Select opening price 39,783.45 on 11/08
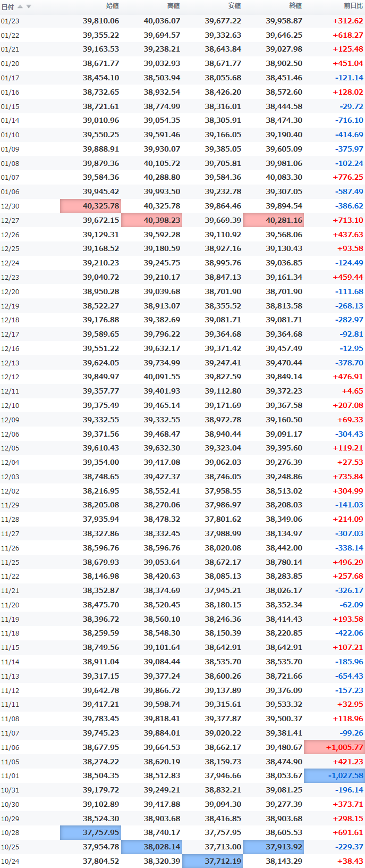 click(101, 719)
